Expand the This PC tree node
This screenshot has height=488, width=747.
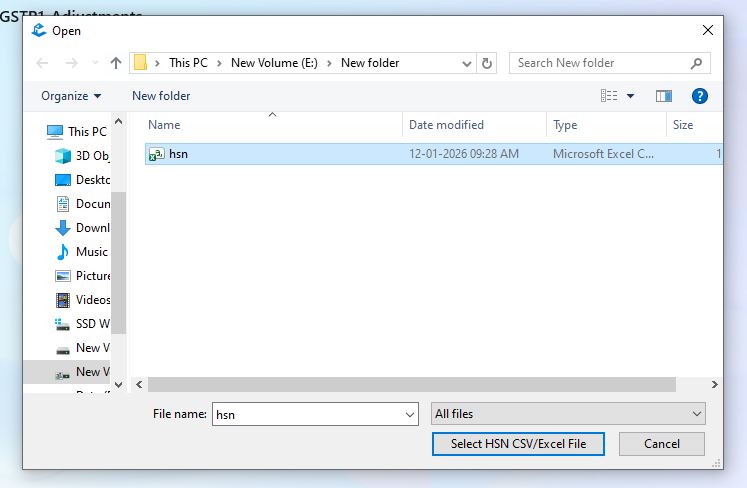pyautogui.click(x=37, y=132)
